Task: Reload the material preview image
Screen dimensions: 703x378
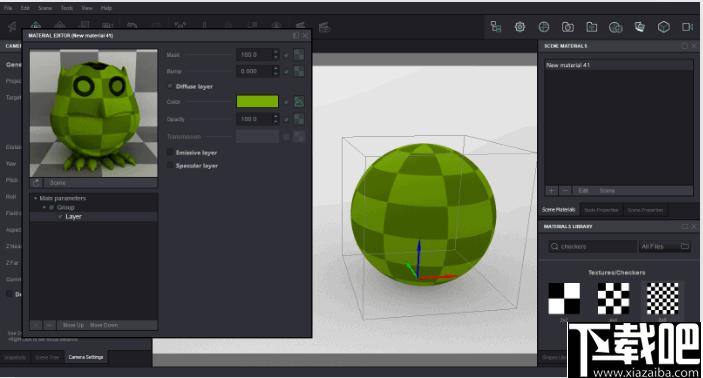Action: 36,182
